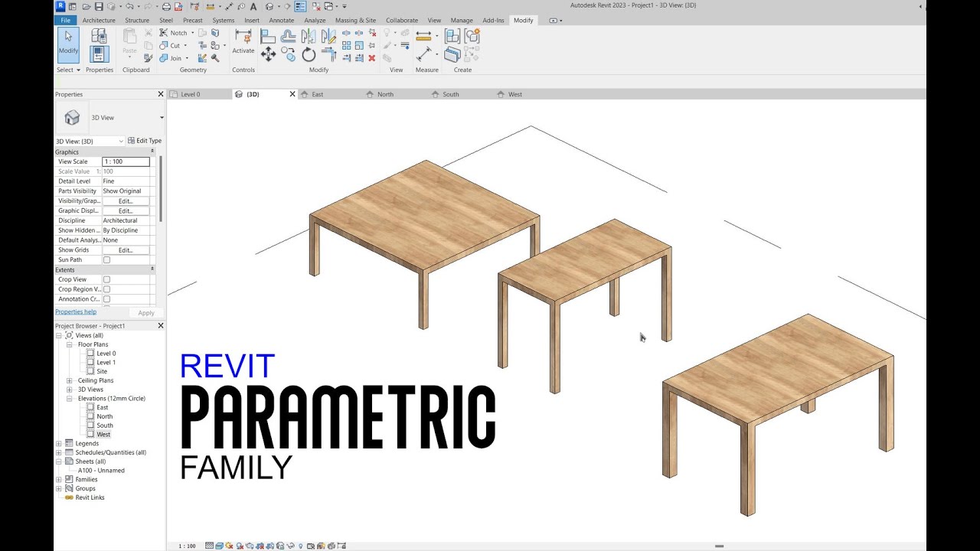980x551 pixels.
Task: Open the File menu
Action: tap(65, 21)
